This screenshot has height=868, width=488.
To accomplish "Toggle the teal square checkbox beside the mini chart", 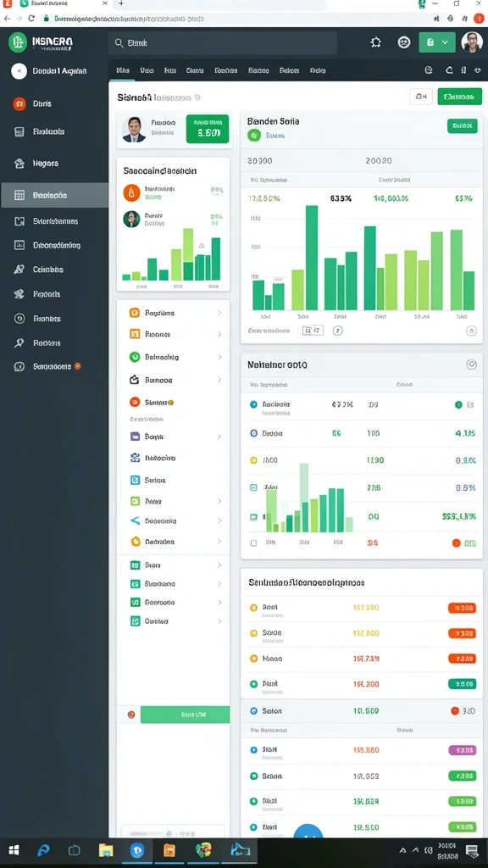I will tap(253, 487).
